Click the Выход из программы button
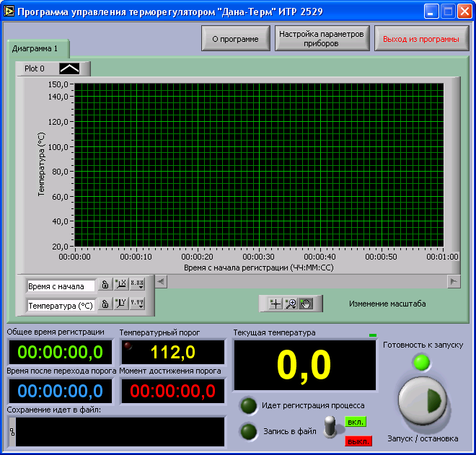 point(420,39)
